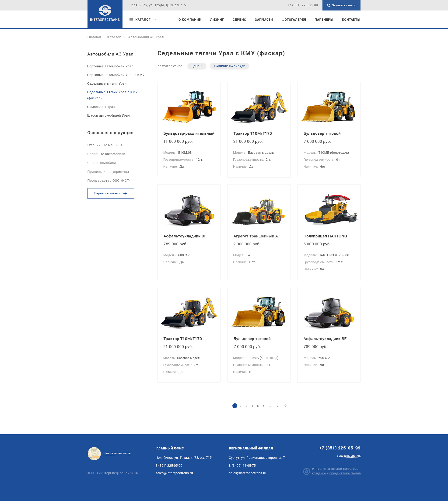Expand the Каталог dropdown chevron

coord(155,20)
